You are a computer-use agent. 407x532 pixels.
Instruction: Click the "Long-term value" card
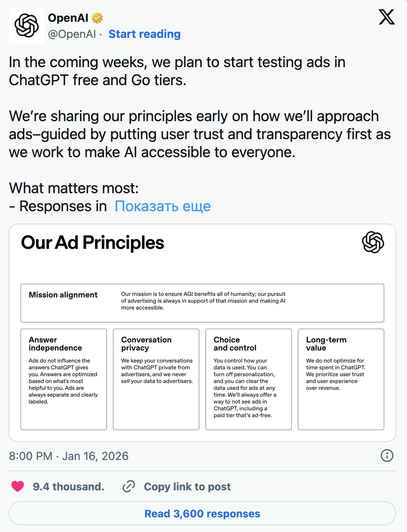341,379
